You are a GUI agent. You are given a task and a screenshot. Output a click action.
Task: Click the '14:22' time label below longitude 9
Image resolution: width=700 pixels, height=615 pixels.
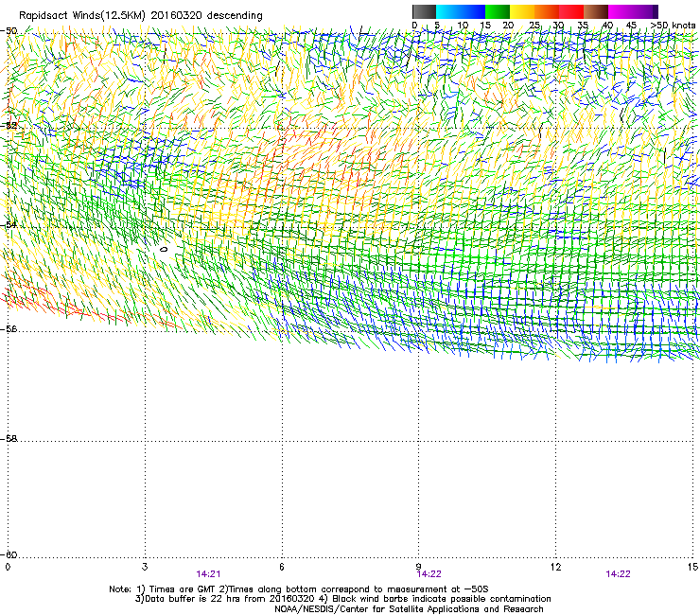tap(429, 574)
